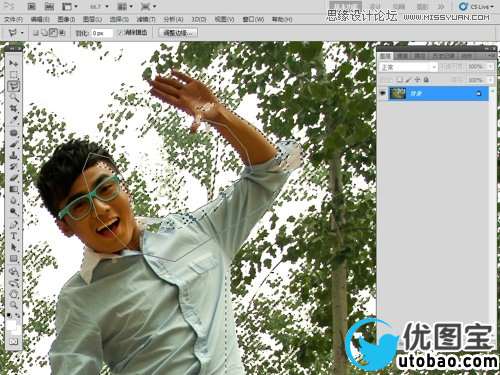Open the layer blend mode dropdown

408,67
